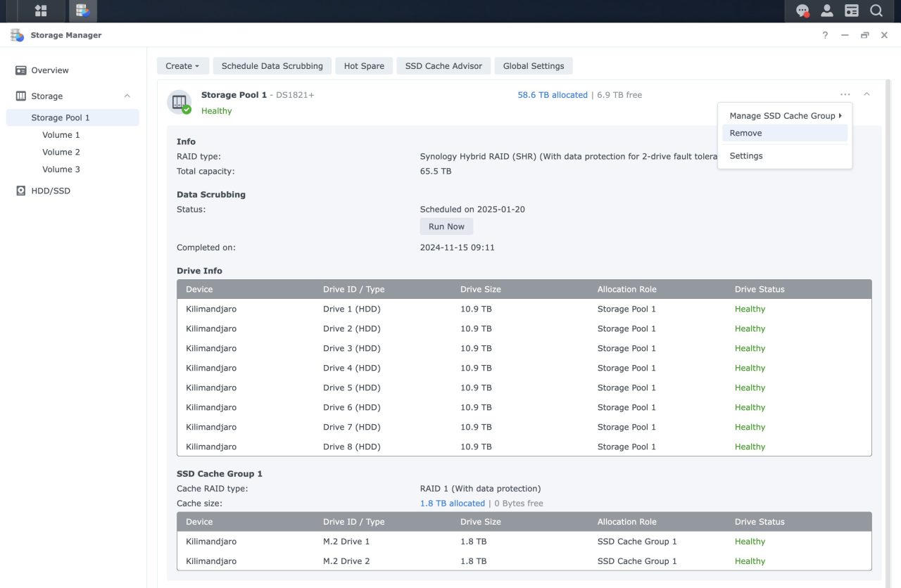Click the Drive 4 (HDD) cell

tap(351, 368)
